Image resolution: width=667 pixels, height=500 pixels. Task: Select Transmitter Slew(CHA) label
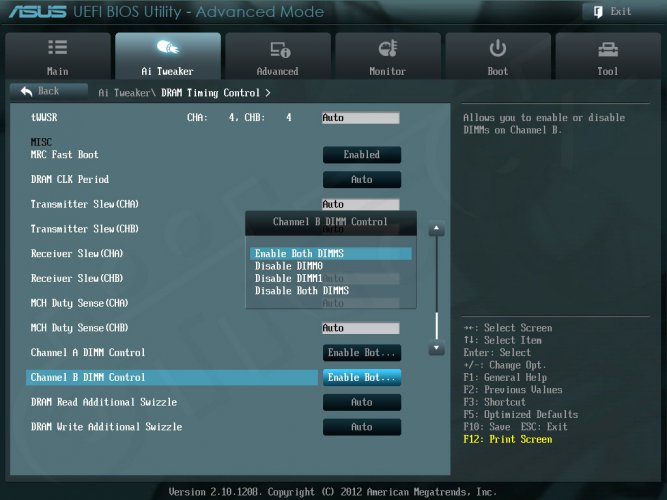85,204
